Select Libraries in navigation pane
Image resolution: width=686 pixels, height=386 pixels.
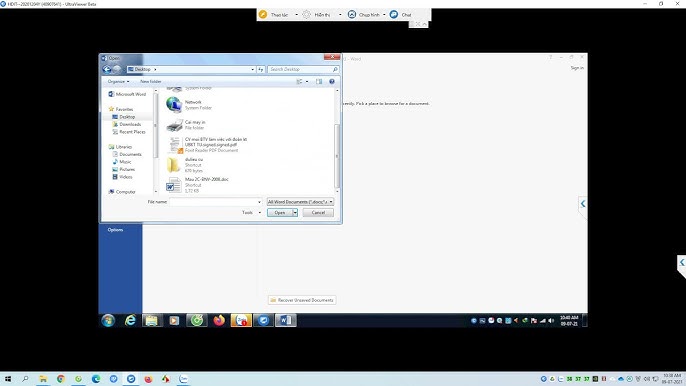pos(120,147)
